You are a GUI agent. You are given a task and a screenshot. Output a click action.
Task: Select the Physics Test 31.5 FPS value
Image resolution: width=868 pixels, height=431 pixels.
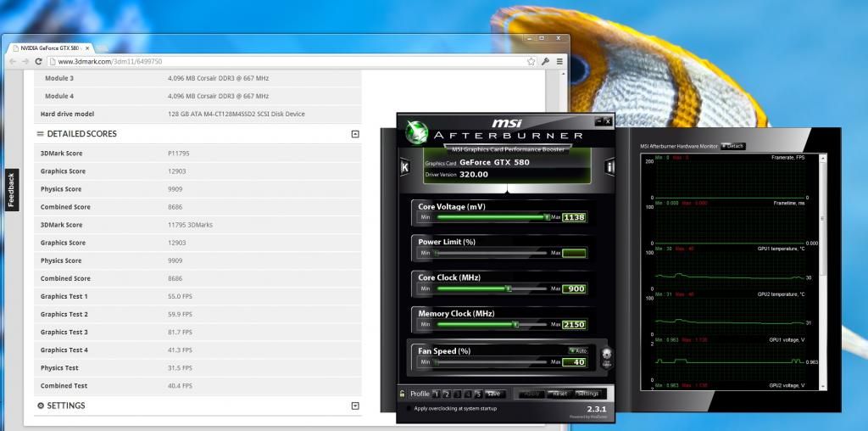pyautogui.click(x=180, y=368)
